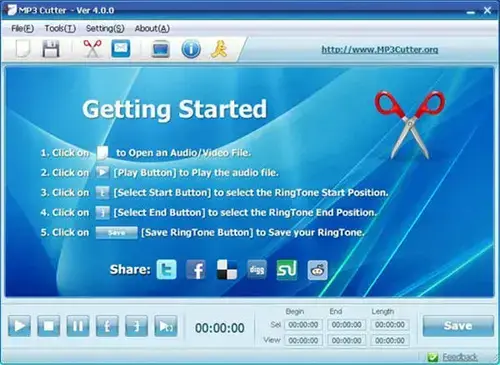Click the Sel End time field
The image size is (500, 365).
click(347, 325)
